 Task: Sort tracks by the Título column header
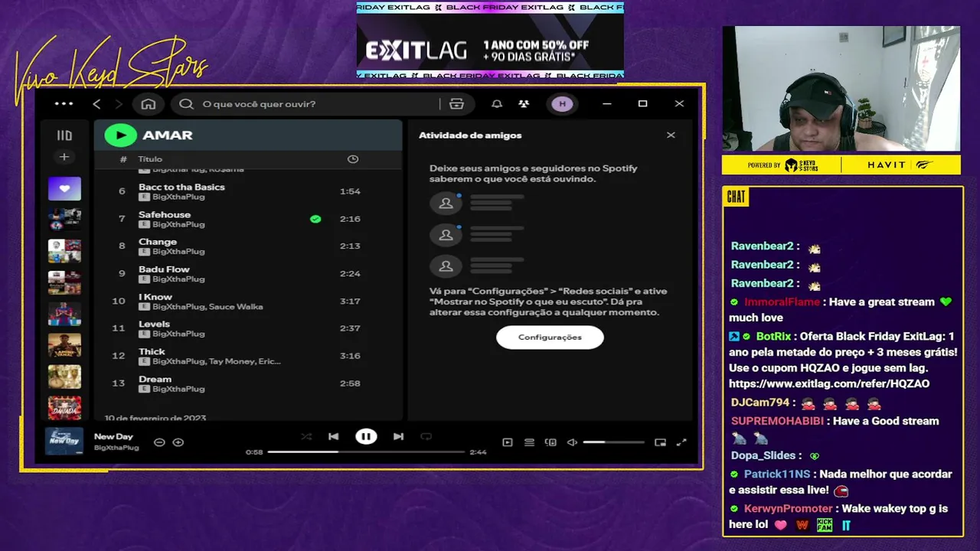[x=150, y=159]
